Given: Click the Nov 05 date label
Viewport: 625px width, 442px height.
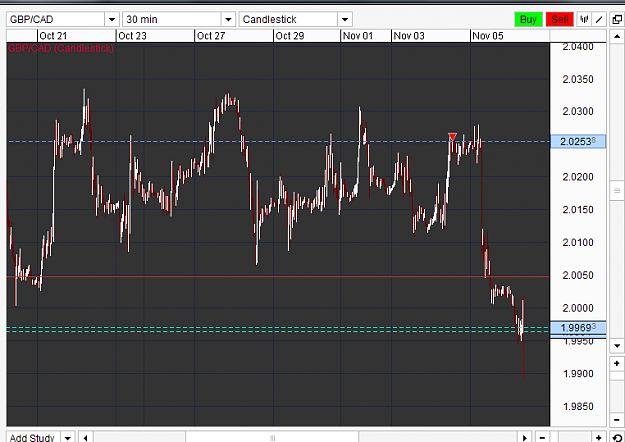Looking at the screenshot, I should pos(488,36).
